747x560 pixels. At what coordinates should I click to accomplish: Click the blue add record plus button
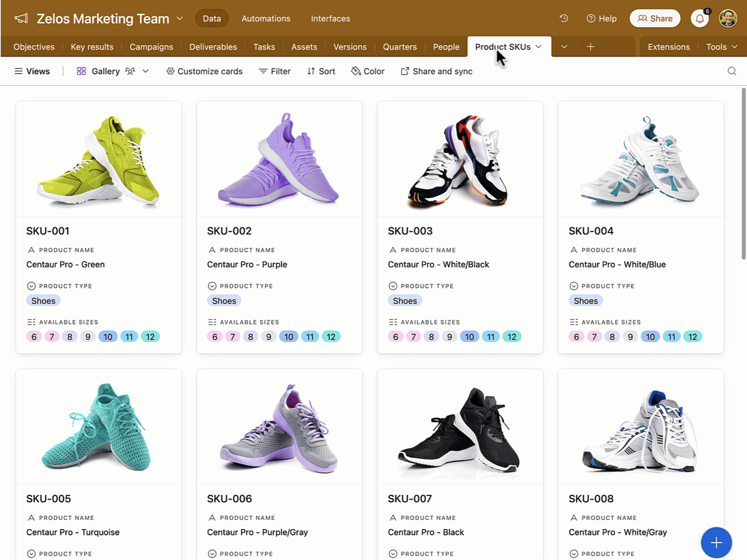716,542
